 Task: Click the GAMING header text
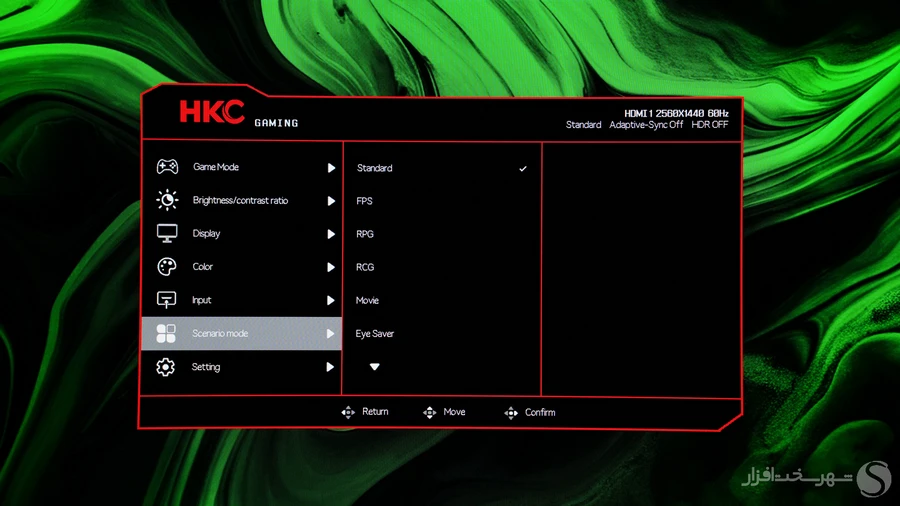[277, 123]
